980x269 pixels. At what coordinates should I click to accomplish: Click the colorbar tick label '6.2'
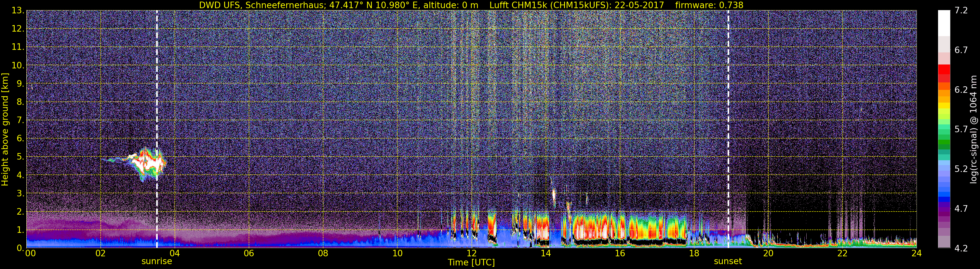point(960,90)
